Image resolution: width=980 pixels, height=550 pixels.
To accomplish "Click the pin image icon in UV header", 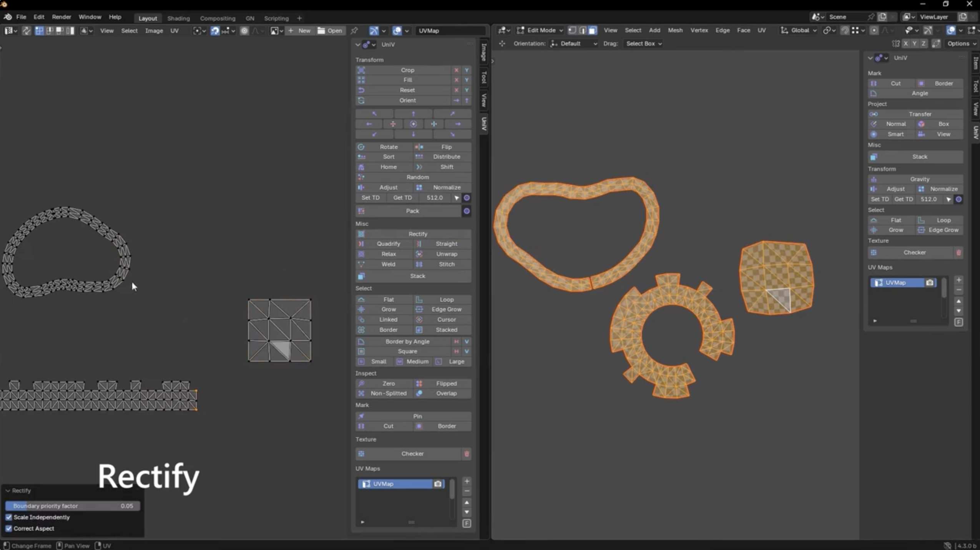I will click(354, 30).
